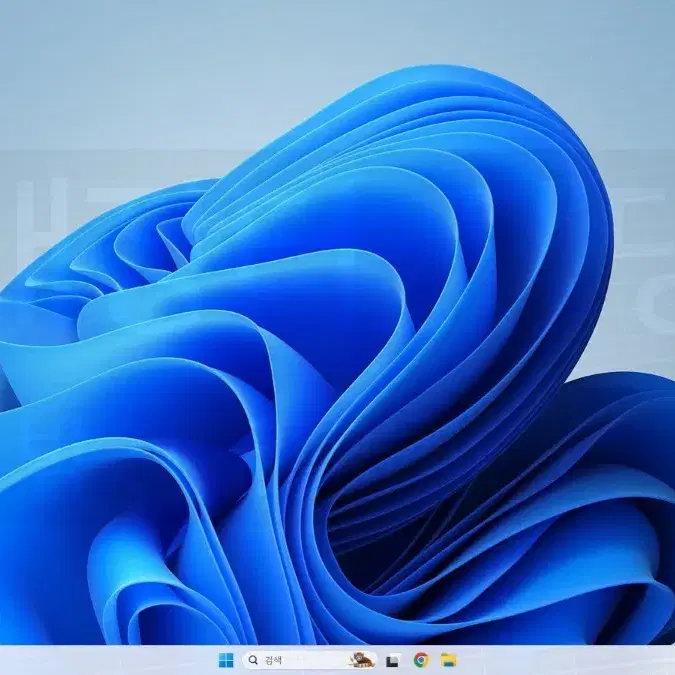Click the red panda search highlight icon

click(362, 660)
